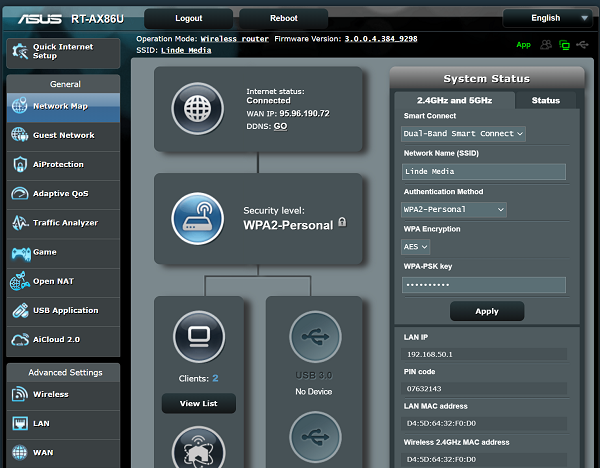Screen dimensions: 600x468
Task: Open the Linde Media SSID header link
Action: [x=186, y=50]
